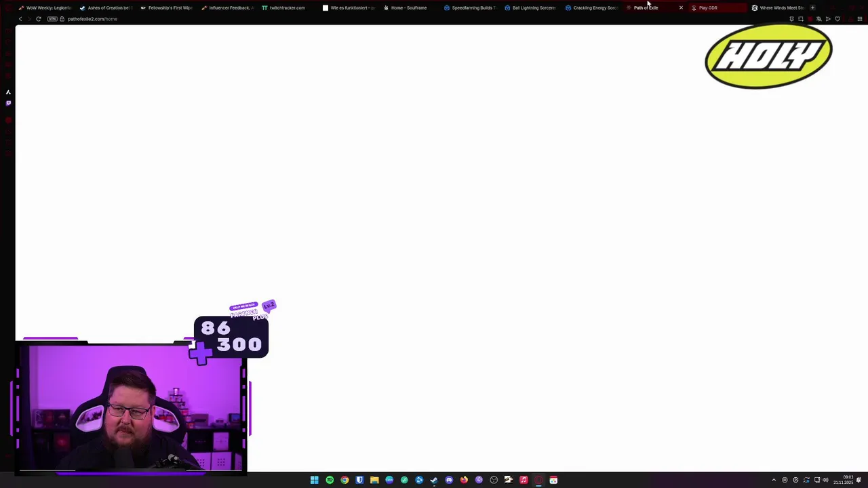This screenshot has height=488, width=868.
Task: Open Steam from the taskbar
Action: tap(434, 480)
